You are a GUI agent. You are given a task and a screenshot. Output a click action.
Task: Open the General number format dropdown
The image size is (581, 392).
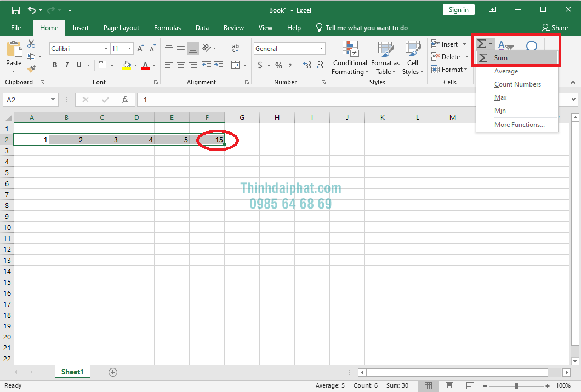point(322,49)
